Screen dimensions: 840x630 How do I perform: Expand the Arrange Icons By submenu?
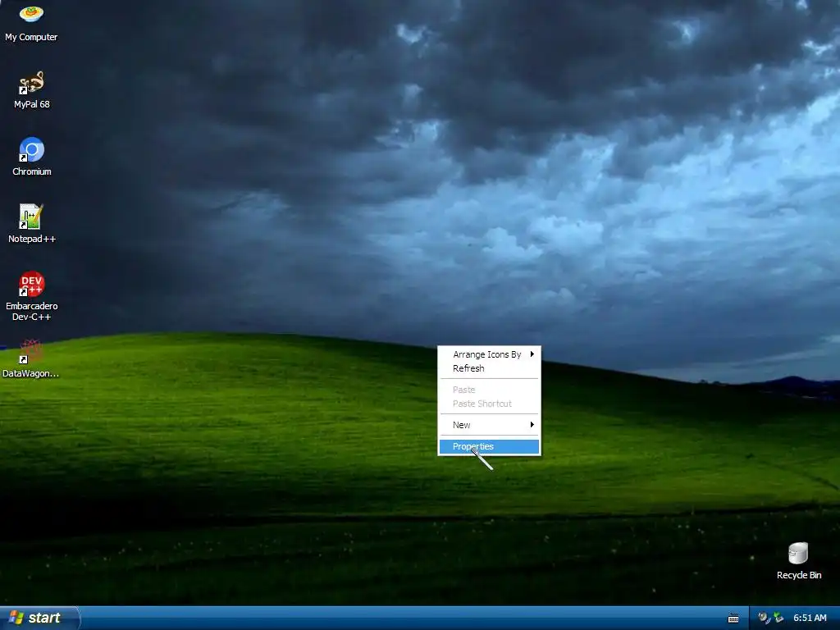489,354
